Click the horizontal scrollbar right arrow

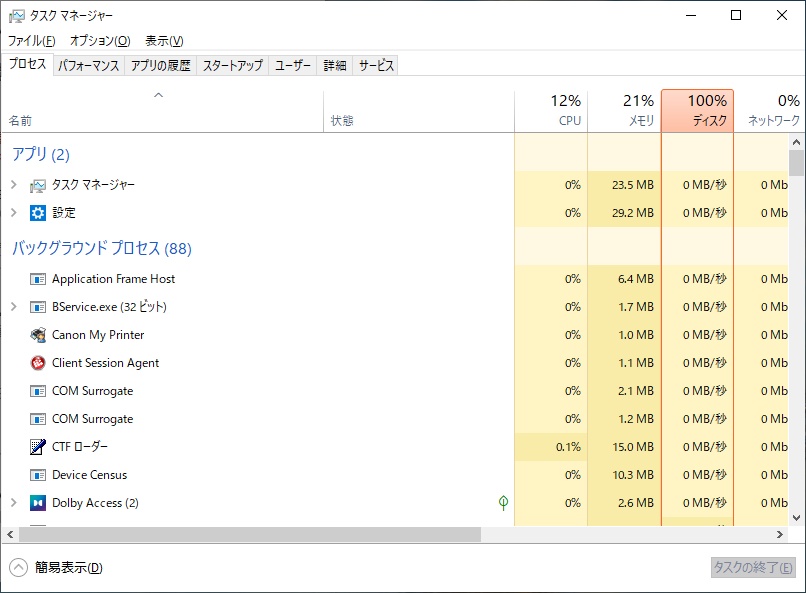point(780,534)
